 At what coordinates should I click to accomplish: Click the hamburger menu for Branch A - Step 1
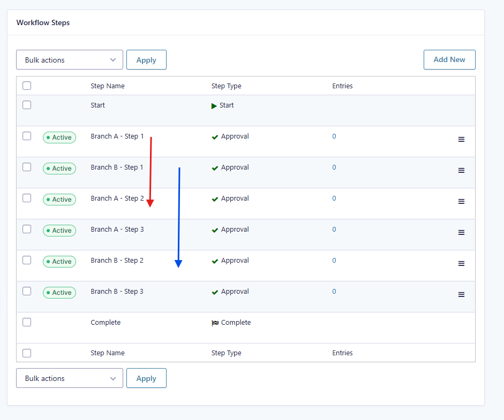(x=461, y=139)
